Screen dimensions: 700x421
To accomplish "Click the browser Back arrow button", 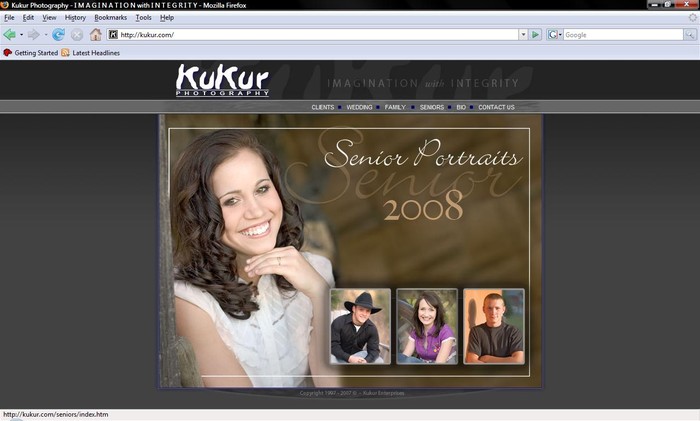I will 10,34.
